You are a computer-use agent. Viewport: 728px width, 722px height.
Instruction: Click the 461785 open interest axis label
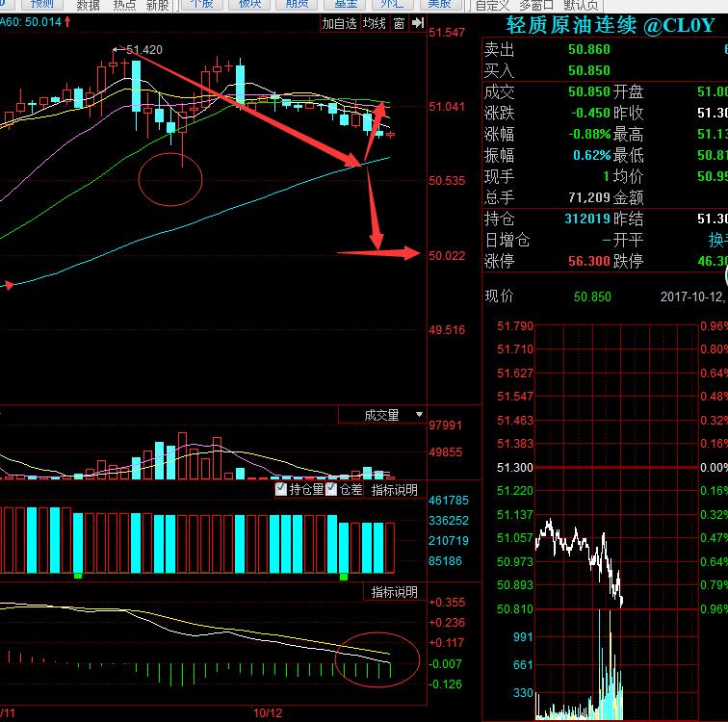point(449,501)
